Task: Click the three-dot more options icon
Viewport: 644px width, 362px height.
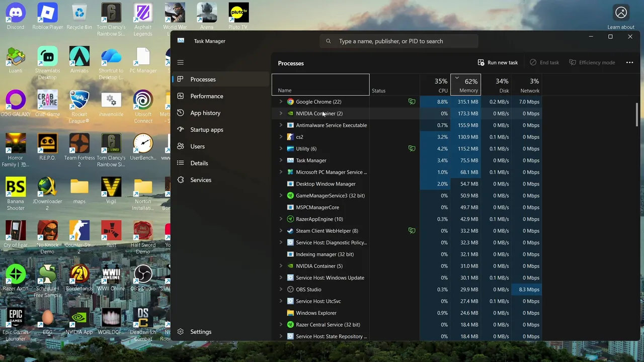Action: (x=629, y=62)
